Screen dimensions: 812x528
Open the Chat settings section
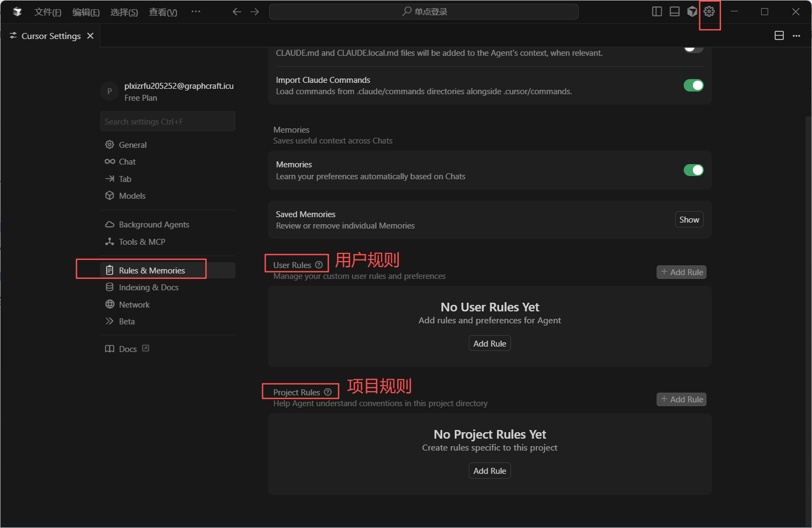point(168,161)
